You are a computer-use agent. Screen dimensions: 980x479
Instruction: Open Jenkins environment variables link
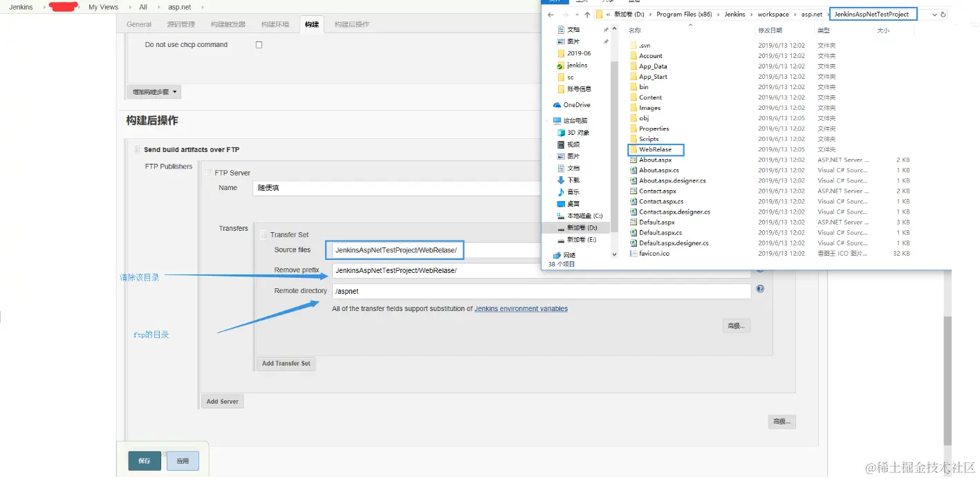[521, 309]
